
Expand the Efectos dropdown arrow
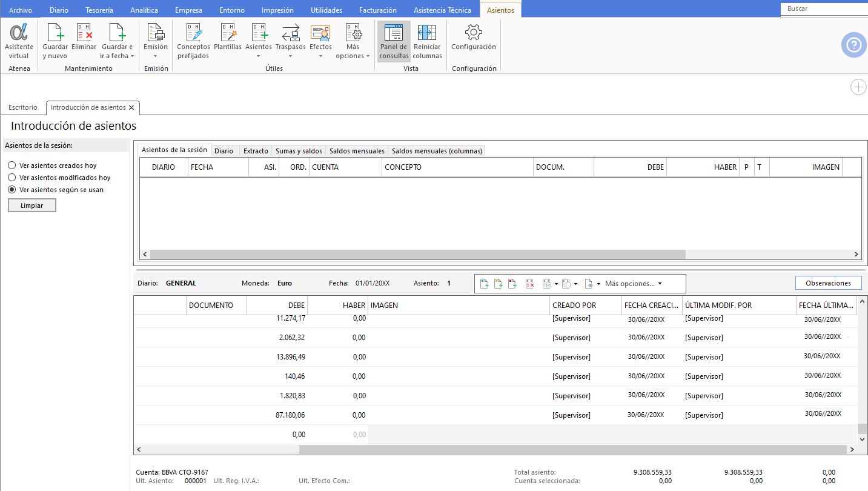pos(320,56)
